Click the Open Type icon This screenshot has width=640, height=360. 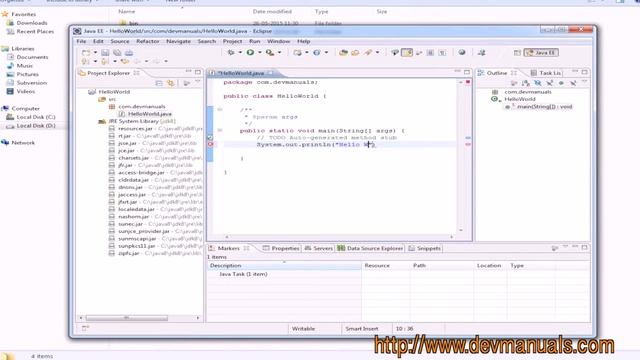[343, 53]
